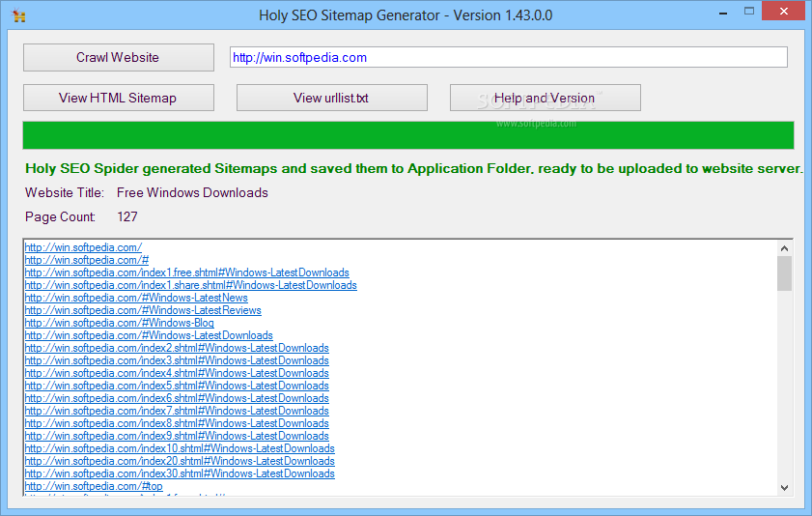Open the #Windows-Blog link
This screenshot has height=516, width=812.
(120, 323)
